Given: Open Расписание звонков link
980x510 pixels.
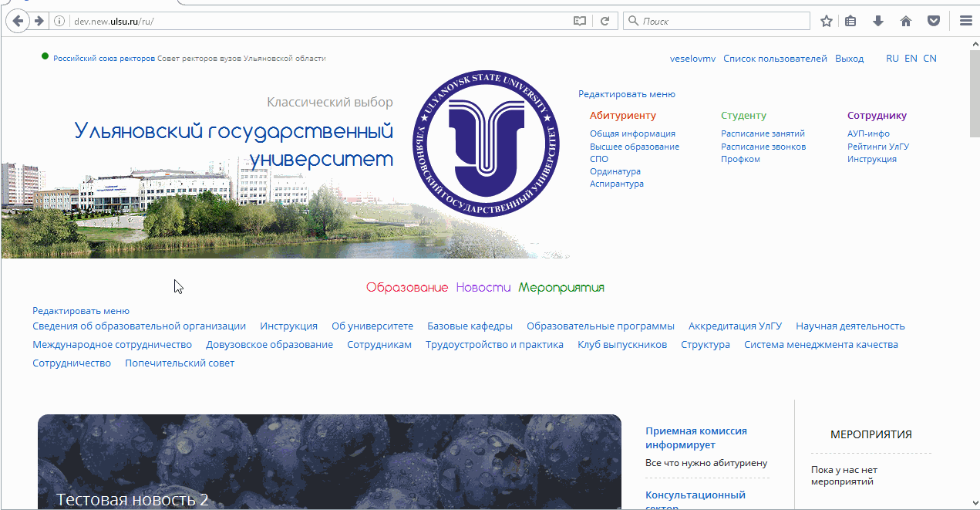Looking at the screenshot, I should point(763,147).
